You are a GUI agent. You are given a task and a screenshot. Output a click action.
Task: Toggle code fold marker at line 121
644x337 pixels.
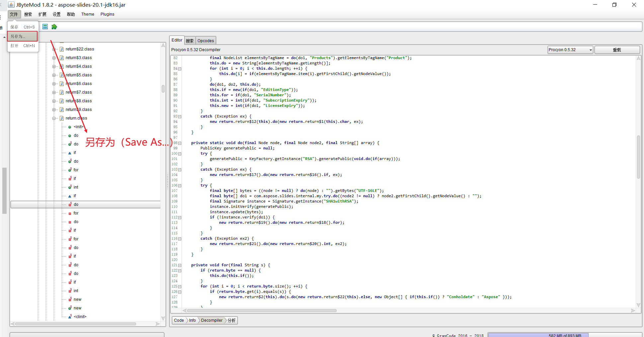coord(180,265)
